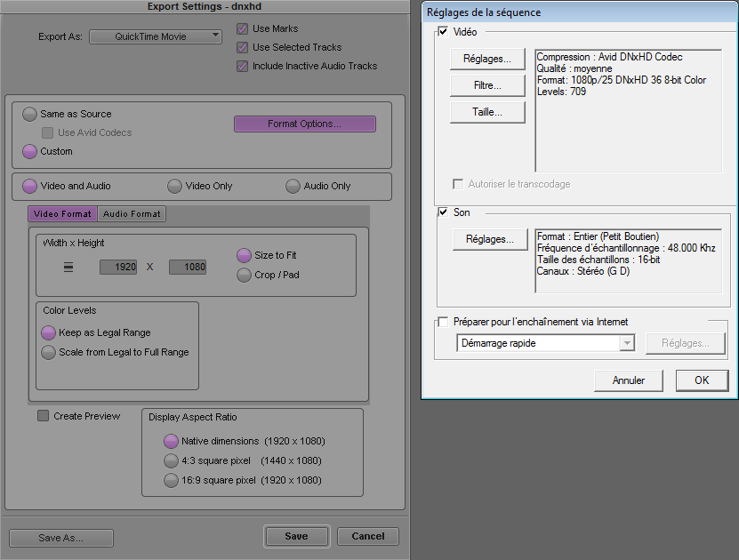Uncheck Include Inactive Audio Tracks
The height and width of the screenshot is (560, 739).
pyautogui.click(x=242, y=67)
